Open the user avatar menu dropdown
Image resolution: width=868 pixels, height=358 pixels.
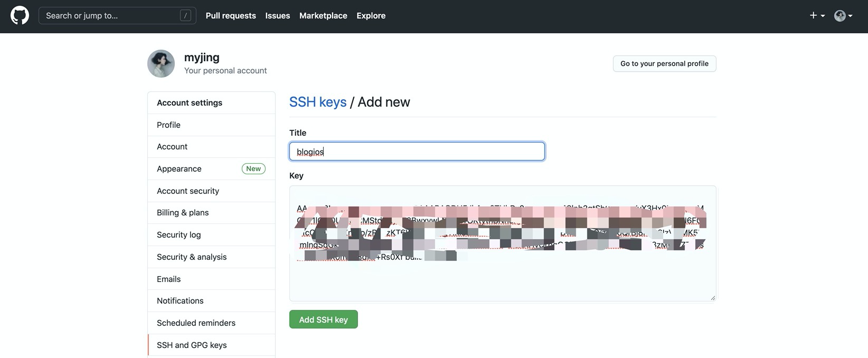coord(843,16)
